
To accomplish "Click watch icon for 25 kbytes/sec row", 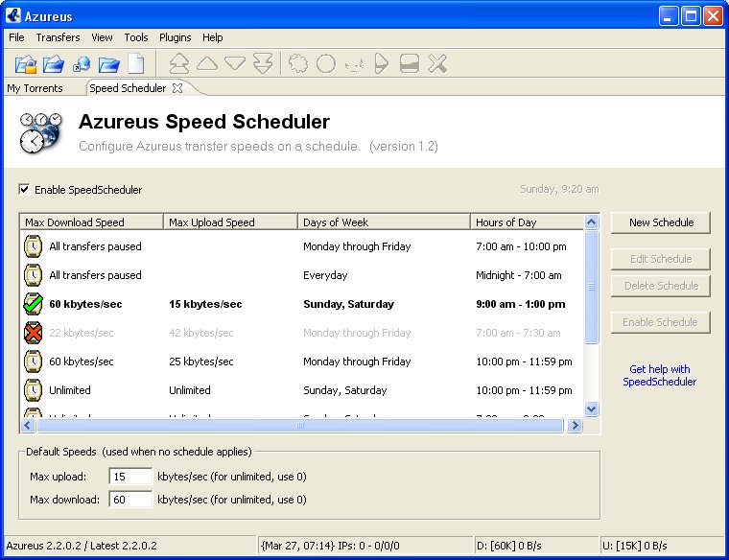I will point(33,362).
